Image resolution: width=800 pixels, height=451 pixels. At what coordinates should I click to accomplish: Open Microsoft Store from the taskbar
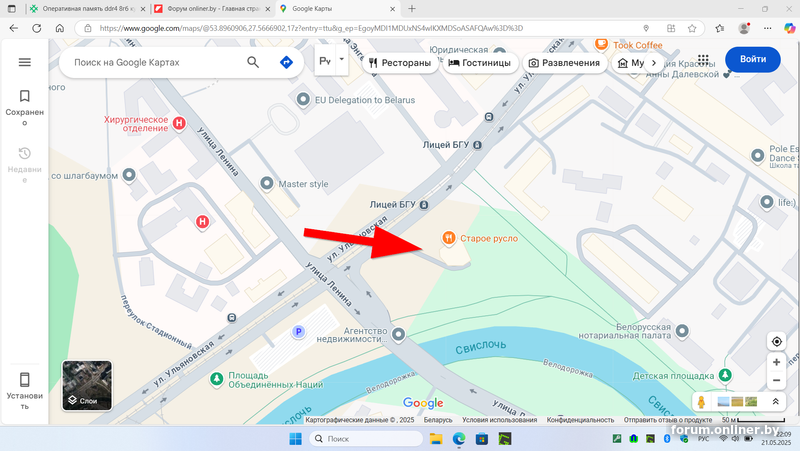482,439
